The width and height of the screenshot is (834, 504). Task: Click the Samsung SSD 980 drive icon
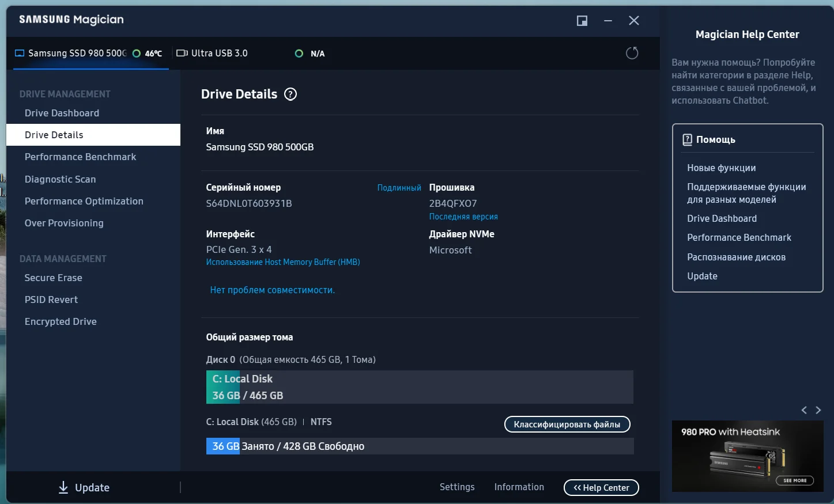(x=20, y=53)
